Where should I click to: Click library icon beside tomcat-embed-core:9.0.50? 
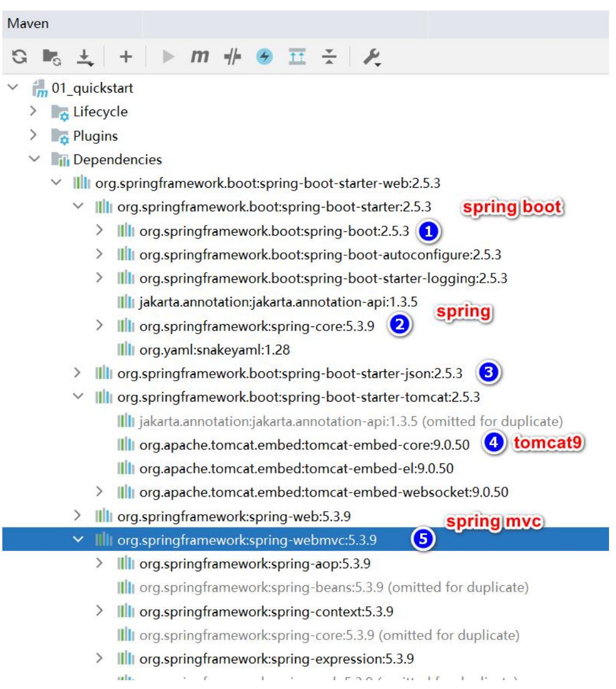click(126, 444)
